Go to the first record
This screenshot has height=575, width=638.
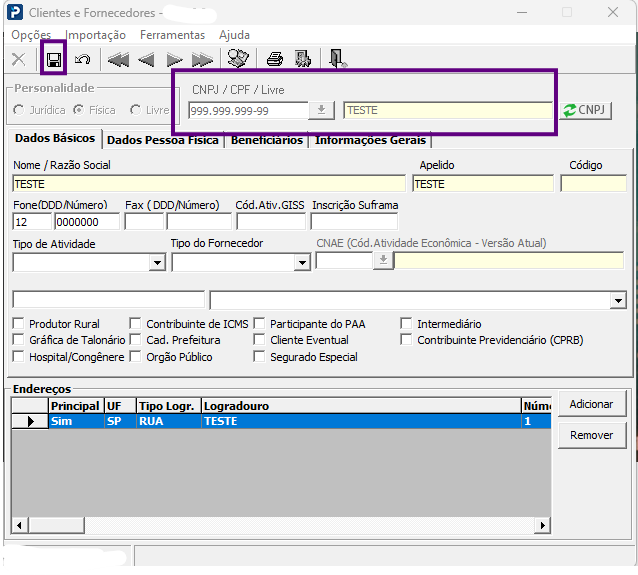[x=118, y=60]
